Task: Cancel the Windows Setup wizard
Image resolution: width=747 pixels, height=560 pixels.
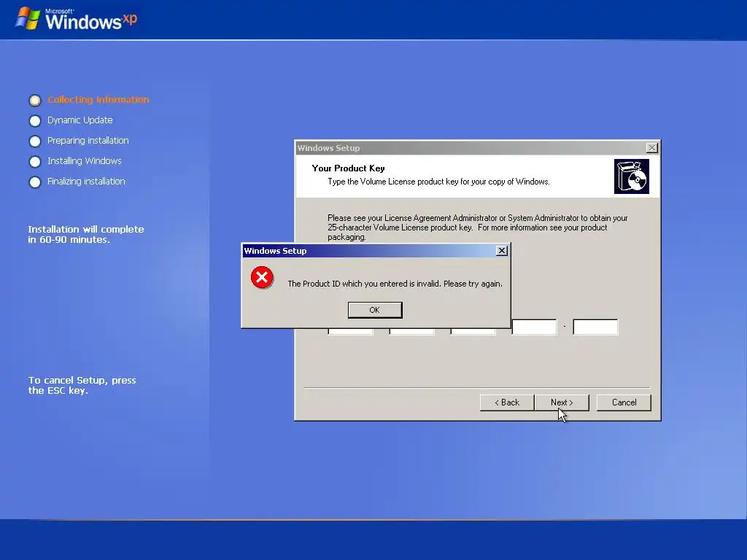Action: [624, 402]
